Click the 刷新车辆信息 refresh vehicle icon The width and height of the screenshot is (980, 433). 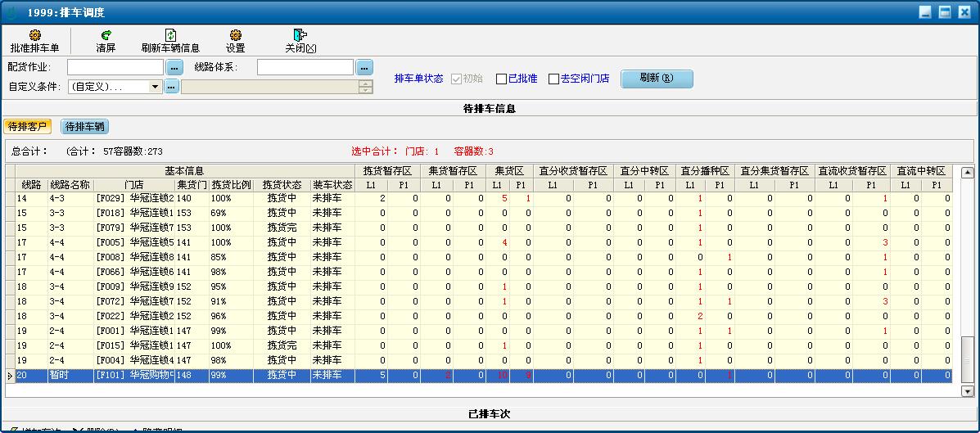pyautogui.click(x=170, y=35)
